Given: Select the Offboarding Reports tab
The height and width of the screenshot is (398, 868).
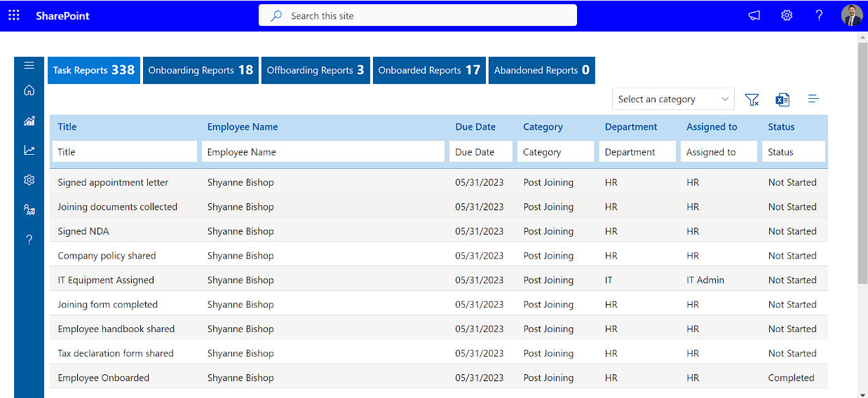Looking at the screenshot, I should [x=316, y=70].
